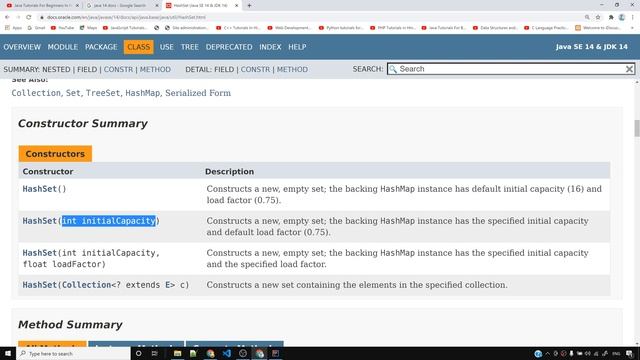The height and width of the screenshot is (360, 640).
Task: Open the Chrome profile avatar
Action: (x=622, y=17)
